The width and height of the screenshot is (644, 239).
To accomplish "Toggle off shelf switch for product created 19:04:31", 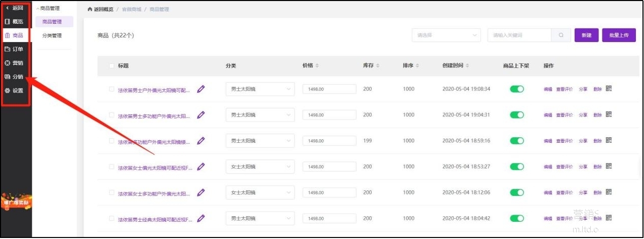I will [x=516, y=115].
